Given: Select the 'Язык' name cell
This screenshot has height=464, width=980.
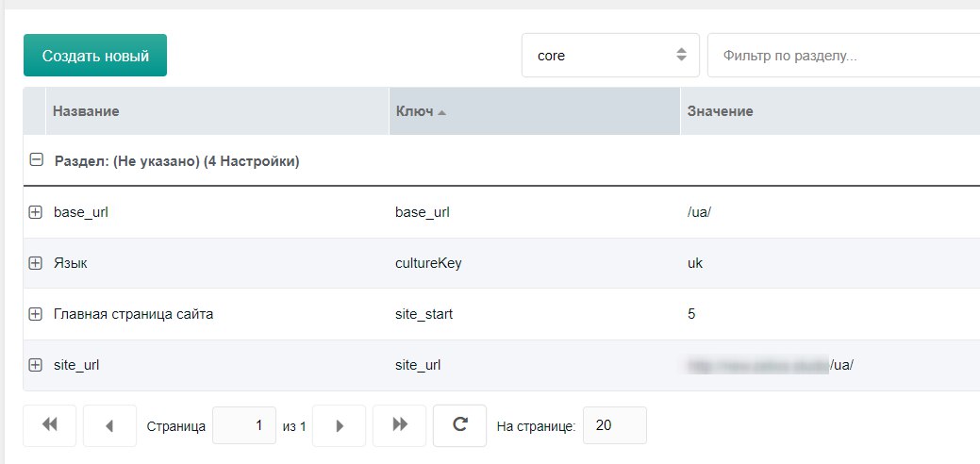Looking at the screenshot, I should [x=71, y=263].
